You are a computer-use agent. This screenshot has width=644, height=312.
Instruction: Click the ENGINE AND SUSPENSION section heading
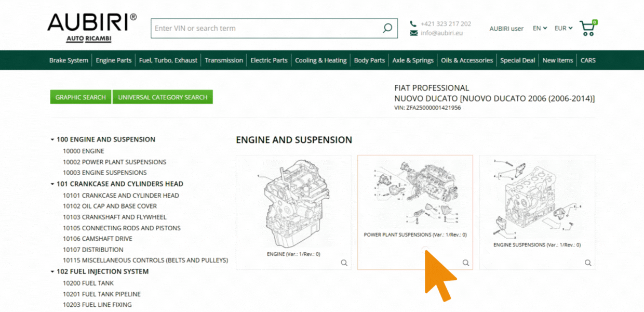[294, 140]
